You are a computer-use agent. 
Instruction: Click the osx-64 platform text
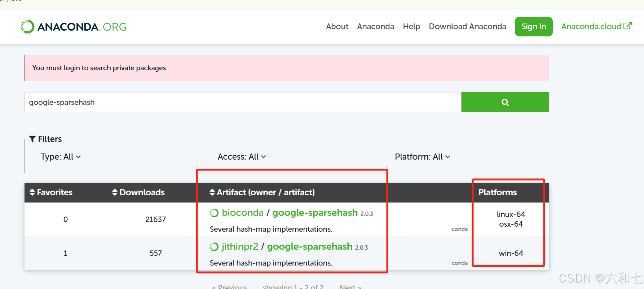511,224
